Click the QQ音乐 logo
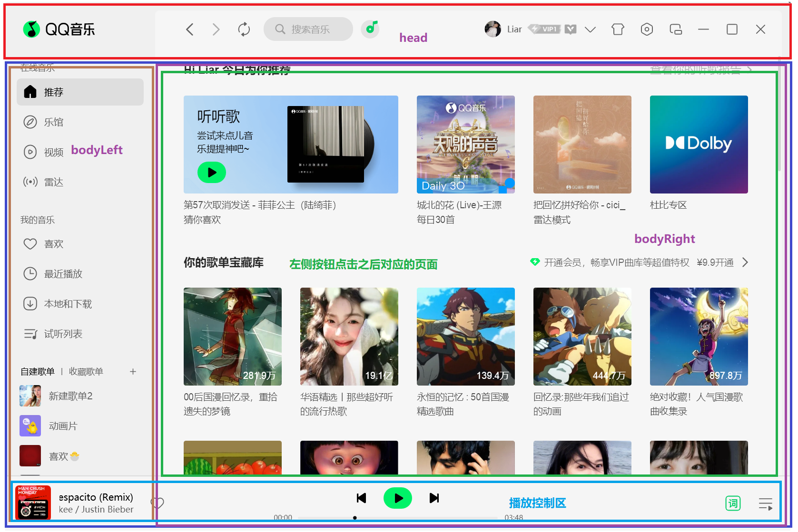Screen dimensions: 798x532 coord(59,29)
